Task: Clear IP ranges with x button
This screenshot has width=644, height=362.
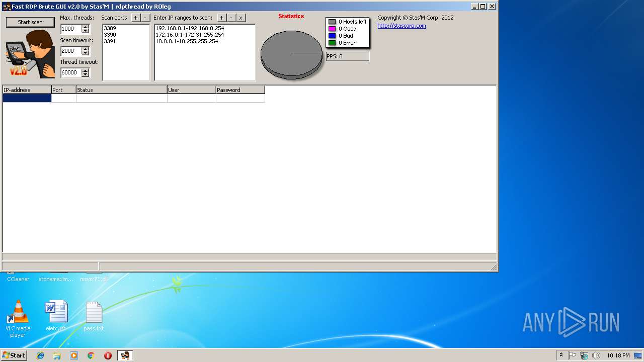Action: click(240, 18)
